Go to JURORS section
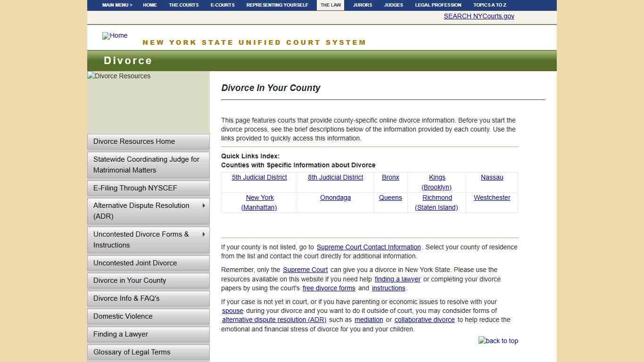Image resolution: width=644 pixels, height=362 pixels. pos(362,5)
